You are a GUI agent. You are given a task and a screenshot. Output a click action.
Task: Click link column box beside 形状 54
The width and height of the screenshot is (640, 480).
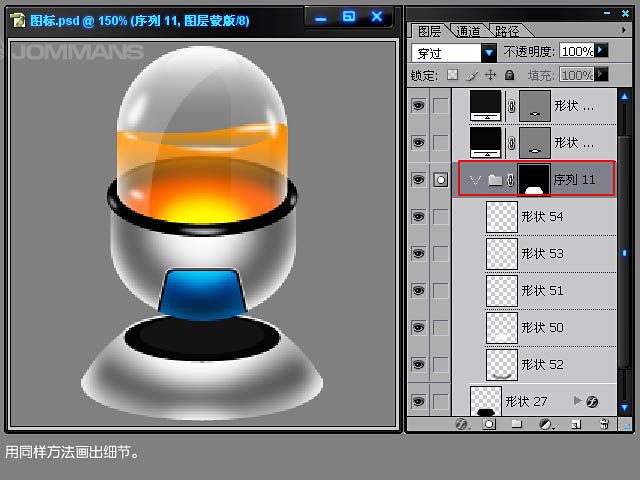coord(440,217)
